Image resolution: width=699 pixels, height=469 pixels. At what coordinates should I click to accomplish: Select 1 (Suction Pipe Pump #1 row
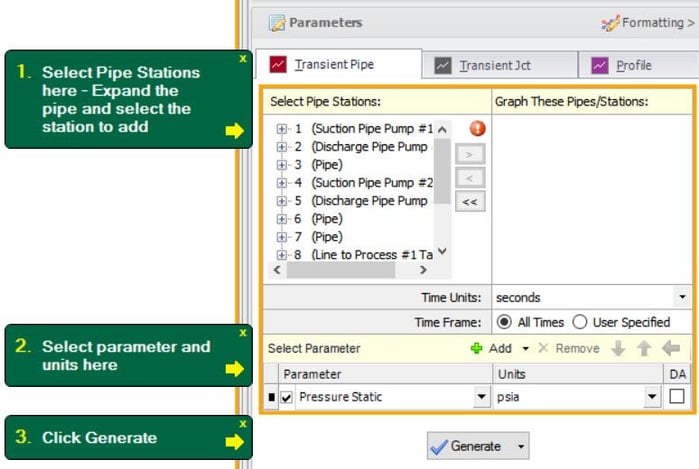(x=363, y=129)
